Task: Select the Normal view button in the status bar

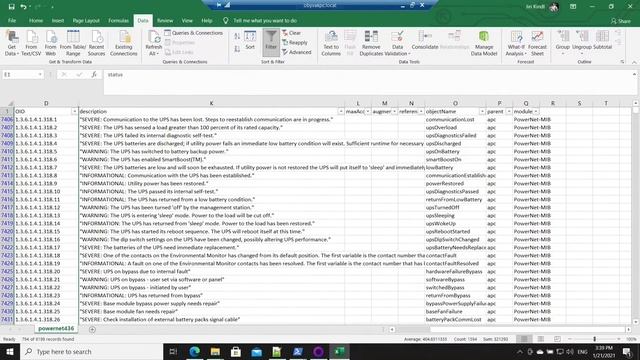Action: pyautogui.click(x=524, y=339)
